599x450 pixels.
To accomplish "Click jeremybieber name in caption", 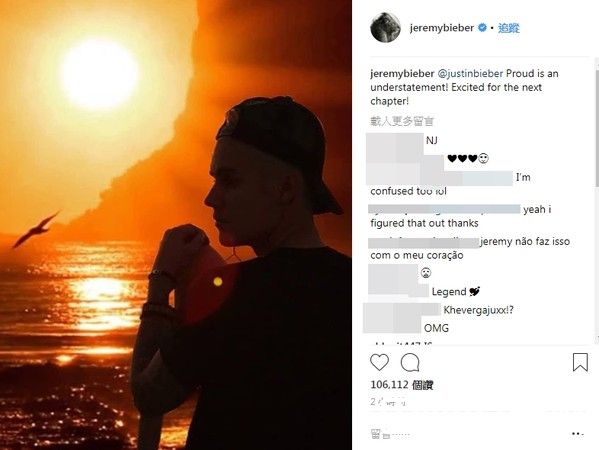I will (x=402, y=73).
